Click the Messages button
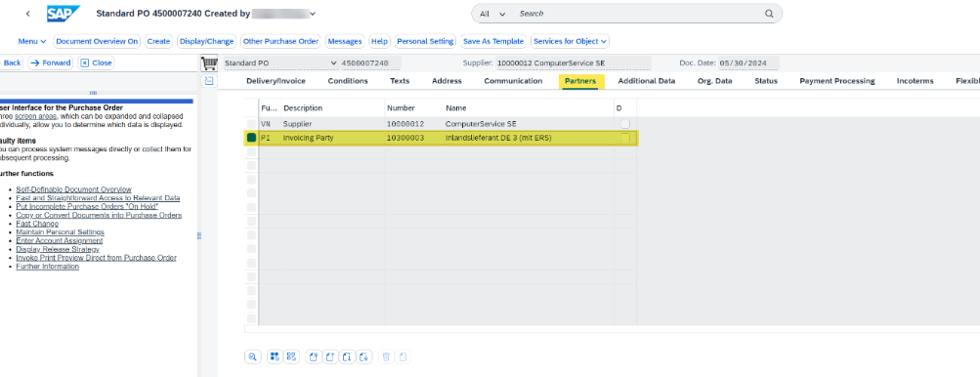The width and height of the screenshot is (980, 377). coord(345,41)
